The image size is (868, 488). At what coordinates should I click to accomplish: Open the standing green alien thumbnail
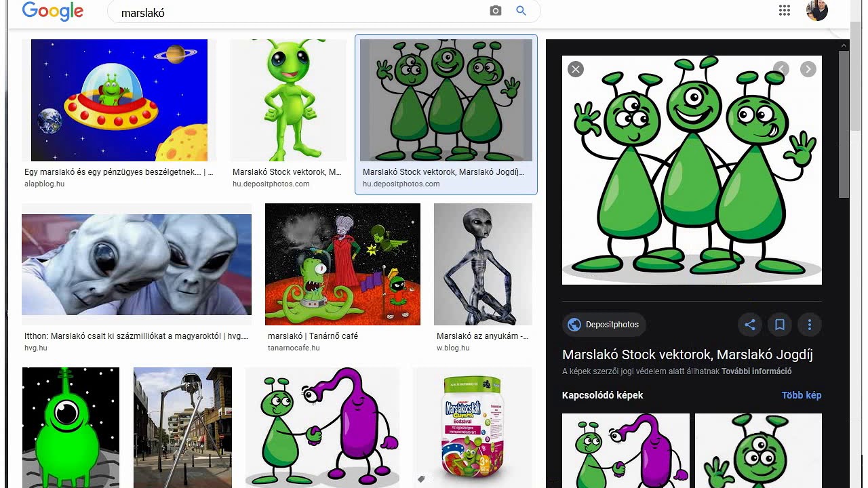coord(288,100)
